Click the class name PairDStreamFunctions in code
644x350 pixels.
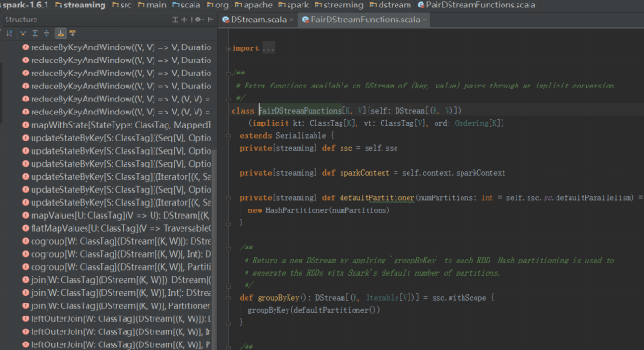(301, 111)
